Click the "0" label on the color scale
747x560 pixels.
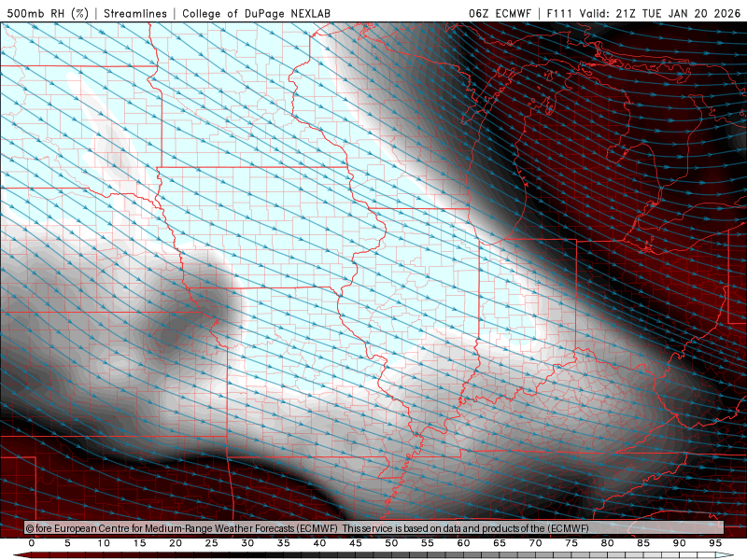coord(32,543)
